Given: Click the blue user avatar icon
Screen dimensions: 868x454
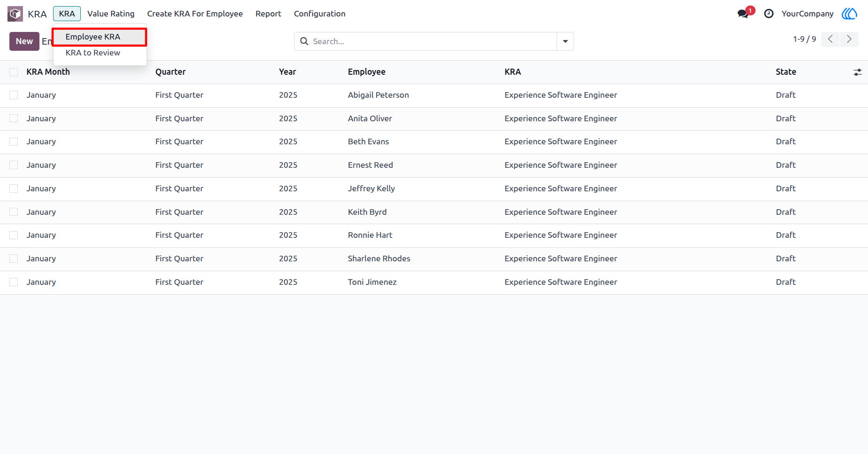Looking at the screenshot, I should click(850, 14).
